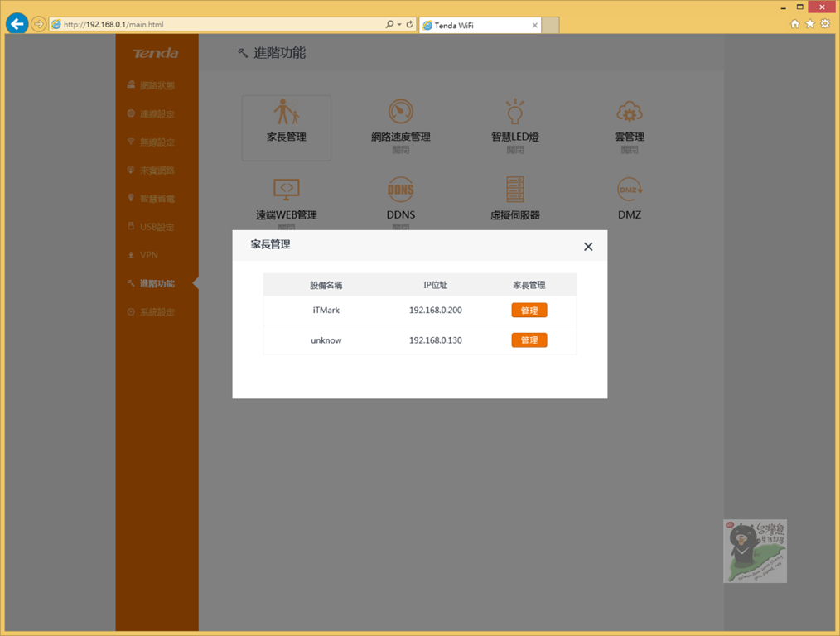Go to 網路狀態 in sidebar
This screenshot has width=840, height=636.
pyautogui.click(x=151, y=85)
